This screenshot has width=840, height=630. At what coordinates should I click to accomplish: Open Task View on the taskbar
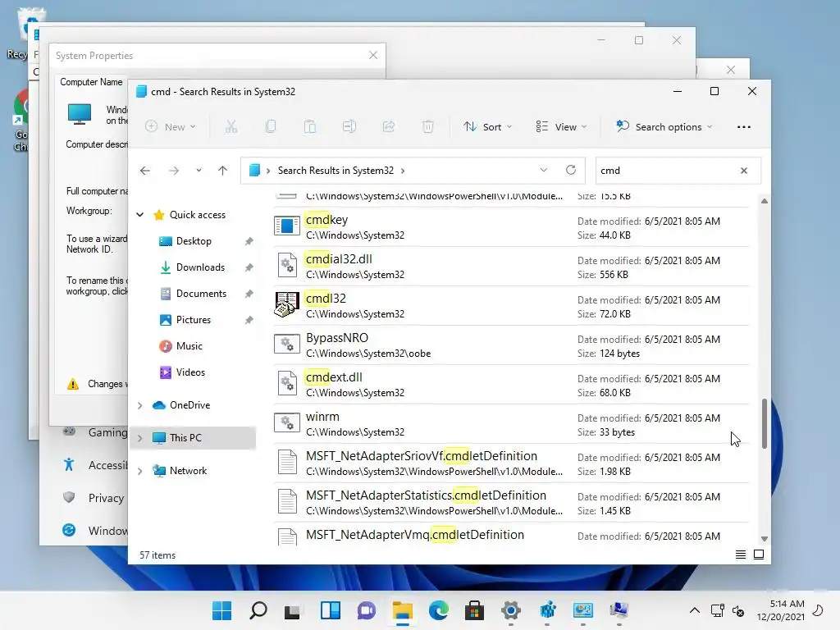[292, 611]
